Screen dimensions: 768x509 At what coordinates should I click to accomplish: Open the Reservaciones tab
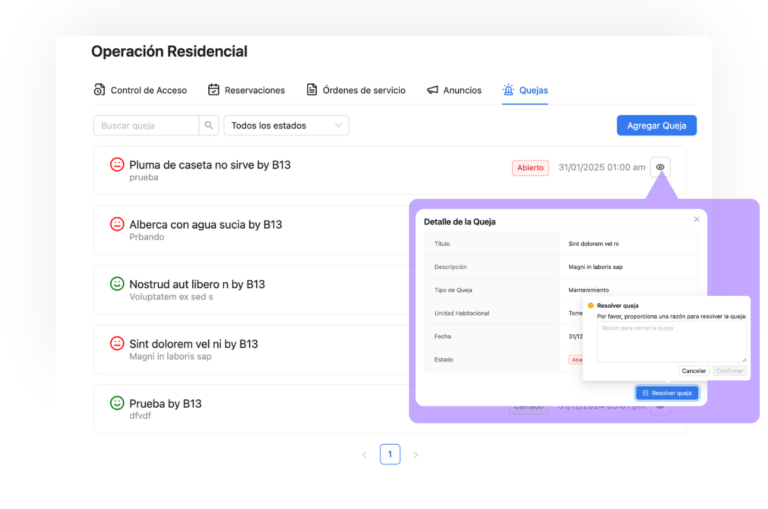pos(246,90)
